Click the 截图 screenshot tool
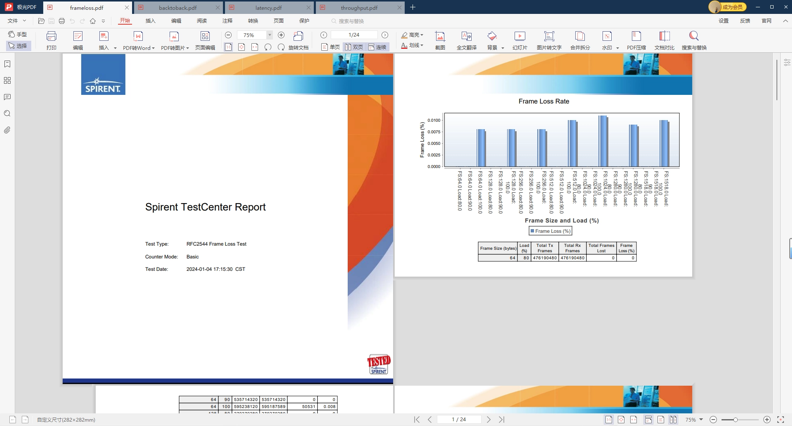This screenshot has height=427, width=793. click(x=440, y=40)
